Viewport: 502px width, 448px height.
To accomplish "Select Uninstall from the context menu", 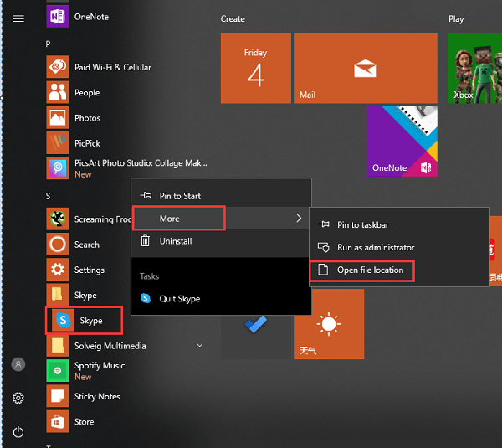I will click(x=221, y=241).
